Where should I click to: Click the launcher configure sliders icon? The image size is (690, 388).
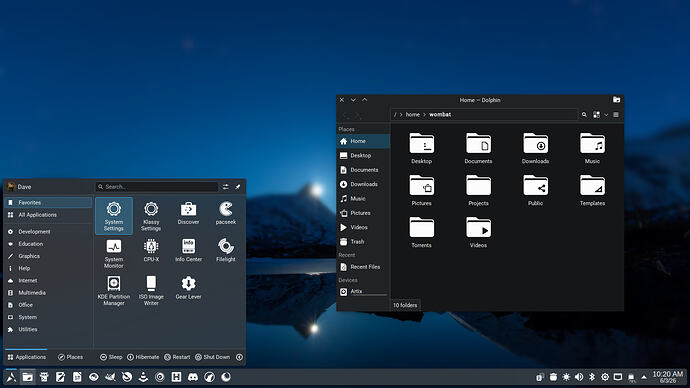225,187
